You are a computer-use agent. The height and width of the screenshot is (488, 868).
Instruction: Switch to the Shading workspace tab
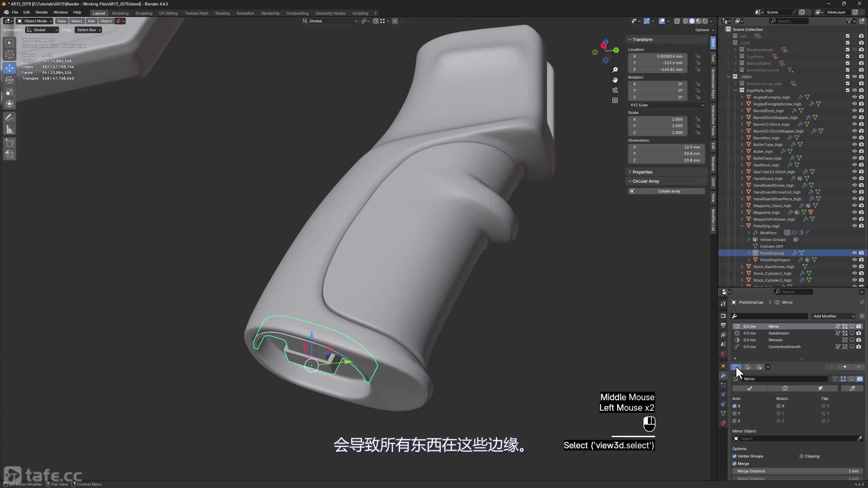(222, 13)
